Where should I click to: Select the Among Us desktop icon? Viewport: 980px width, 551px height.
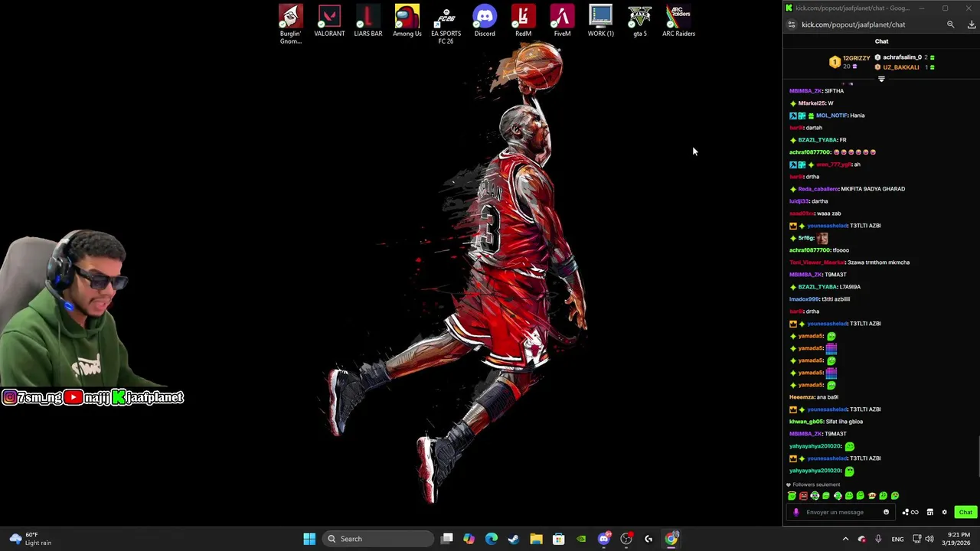tap(407, 21)
